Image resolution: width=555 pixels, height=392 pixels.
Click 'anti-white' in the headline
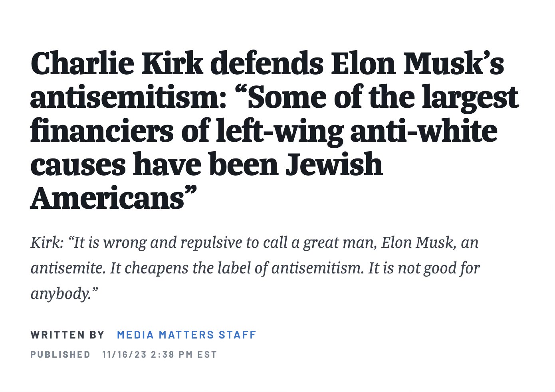coord(424,131)
